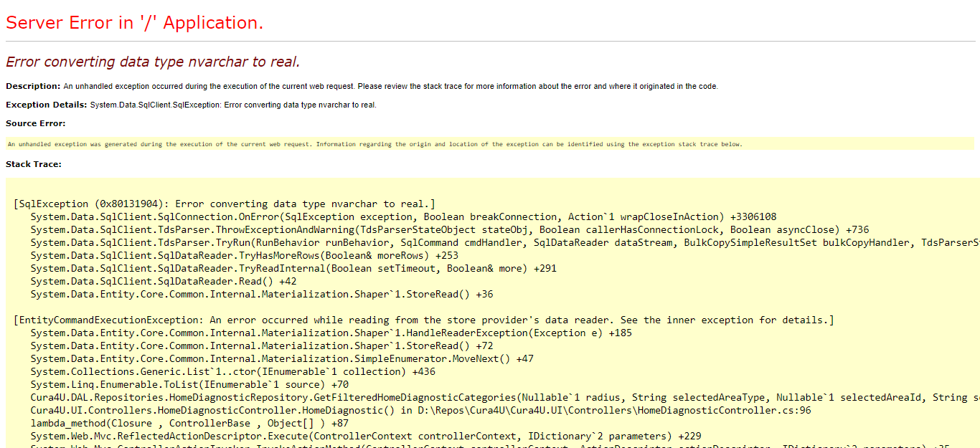This screenshot has height=448, width=980.
Task: Click the 'Description:' label
Action: 33,86
